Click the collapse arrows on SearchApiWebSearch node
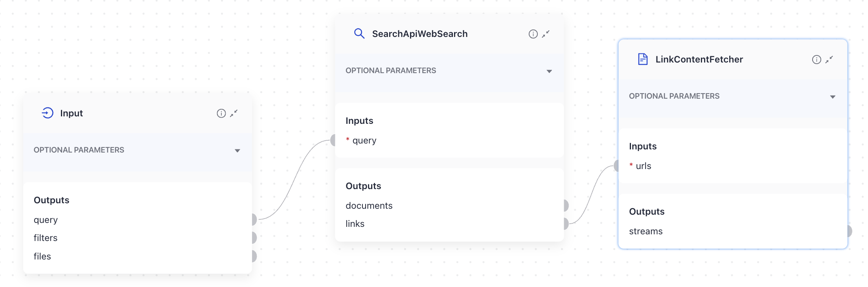This screenshot has height=287, width=868. (x=546, y=34)
